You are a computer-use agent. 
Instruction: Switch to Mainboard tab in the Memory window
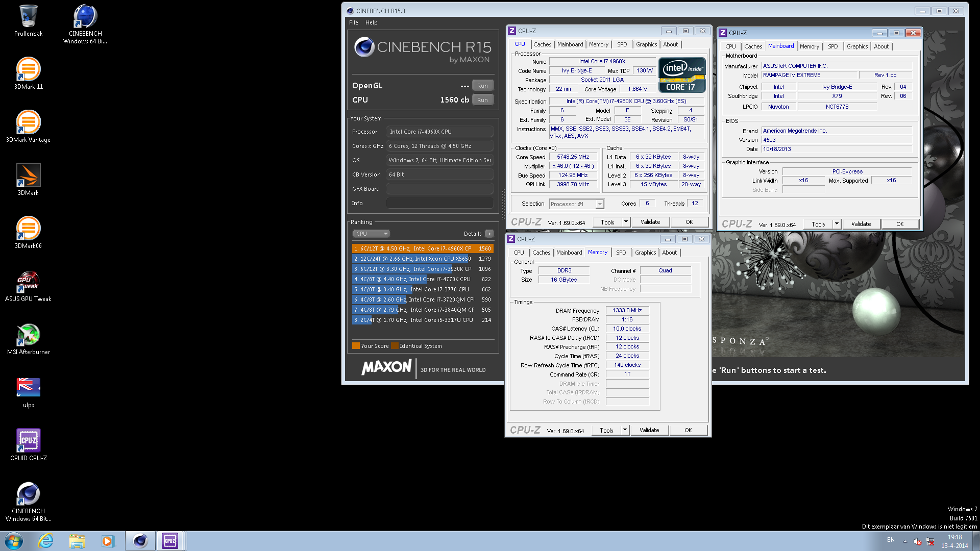(x=569, y=253)
